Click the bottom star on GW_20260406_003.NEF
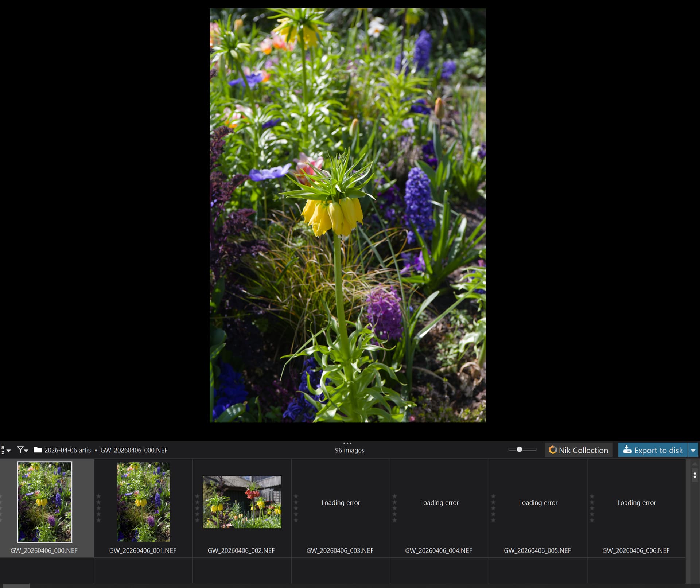700x588 pixels. [x=296, y=520]
